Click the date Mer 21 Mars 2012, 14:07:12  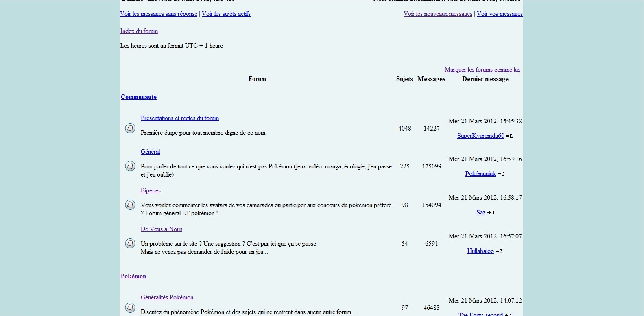click(x=485, y=301)
